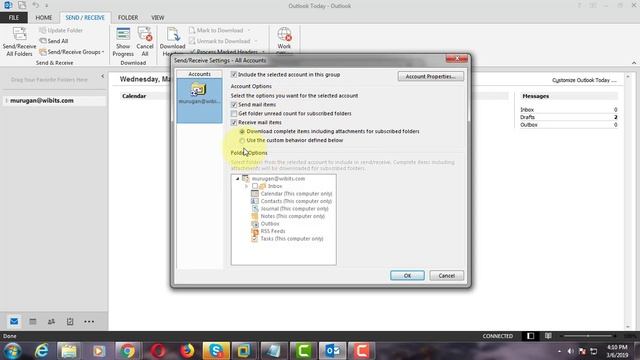Click scroll down arrow of Outlook Today pane

click(628, 327)
